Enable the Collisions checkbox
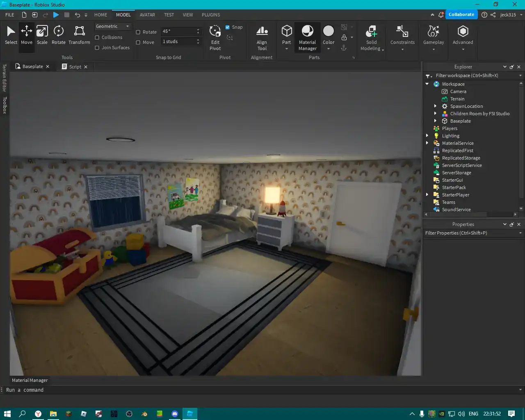Image resolution: width=525 pixels, height=420 pixels. 97,37
